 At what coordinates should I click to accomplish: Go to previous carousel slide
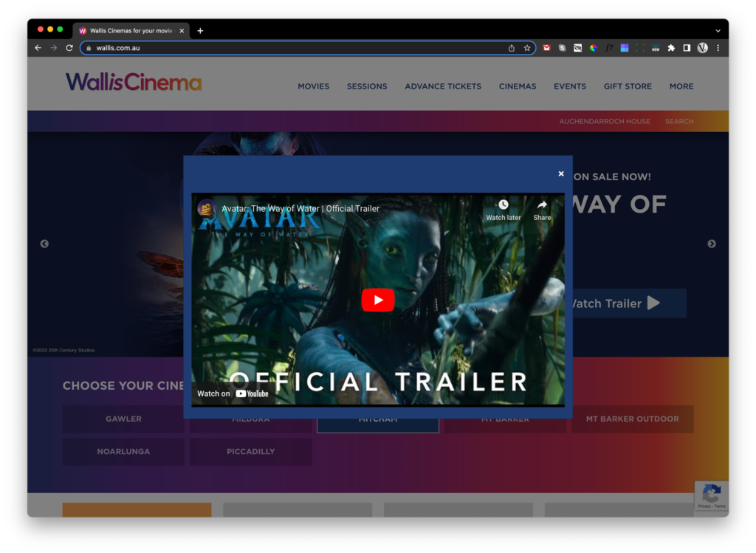click(44, 244)
